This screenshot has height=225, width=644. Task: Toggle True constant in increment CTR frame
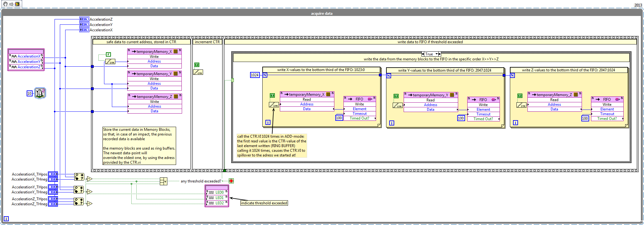click(197, 65)
